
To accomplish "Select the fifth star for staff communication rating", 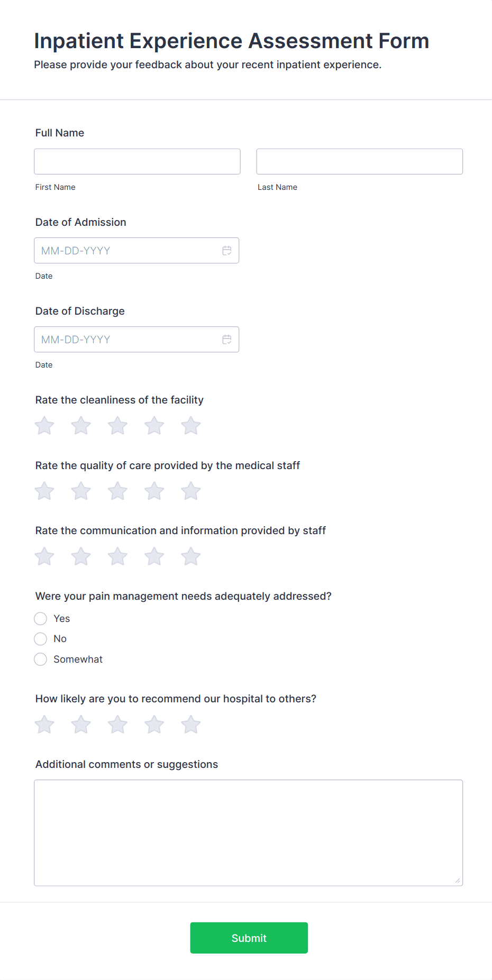I will pyautogui.click(x=190, y=556).
